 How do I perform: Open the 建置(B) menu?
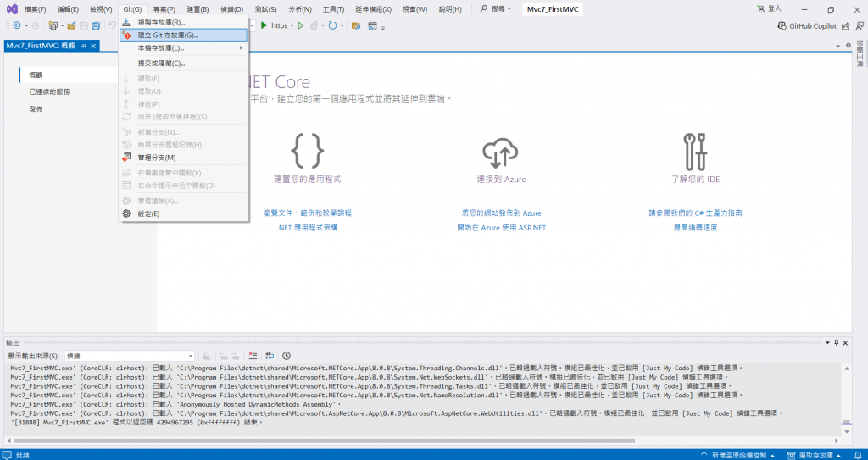pyautogui.click(x=198, y=9)
